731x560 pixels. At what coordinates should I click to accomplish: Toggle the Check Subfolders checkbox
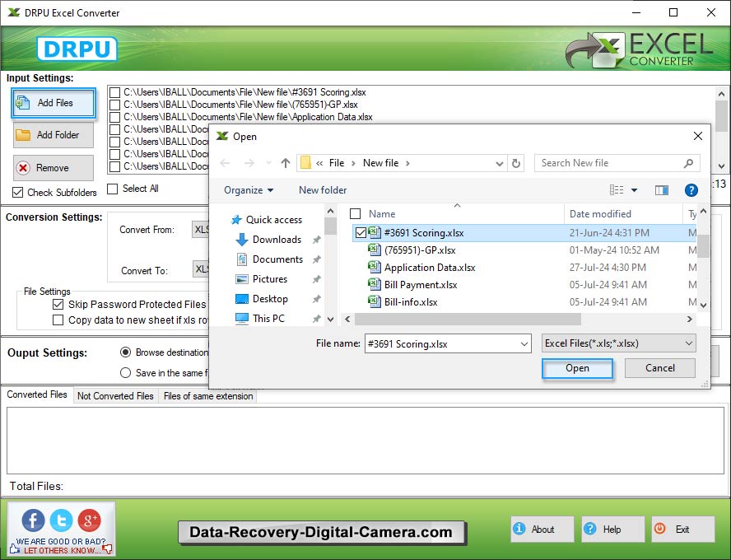[x=18, y=193]
